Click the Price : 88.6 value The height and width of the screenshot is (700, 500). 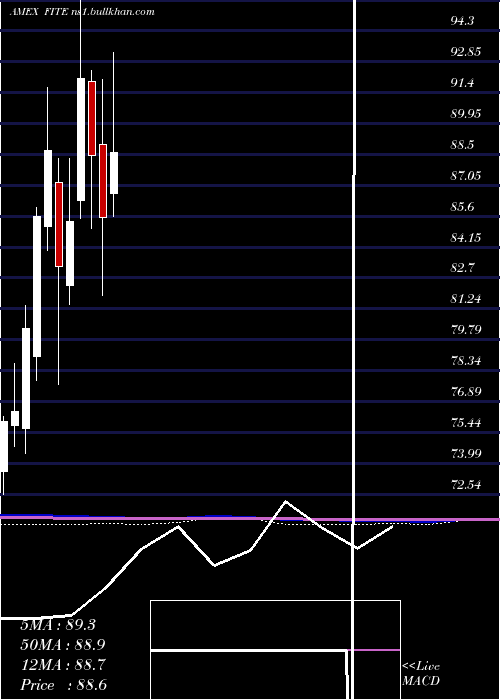point(63,685)
